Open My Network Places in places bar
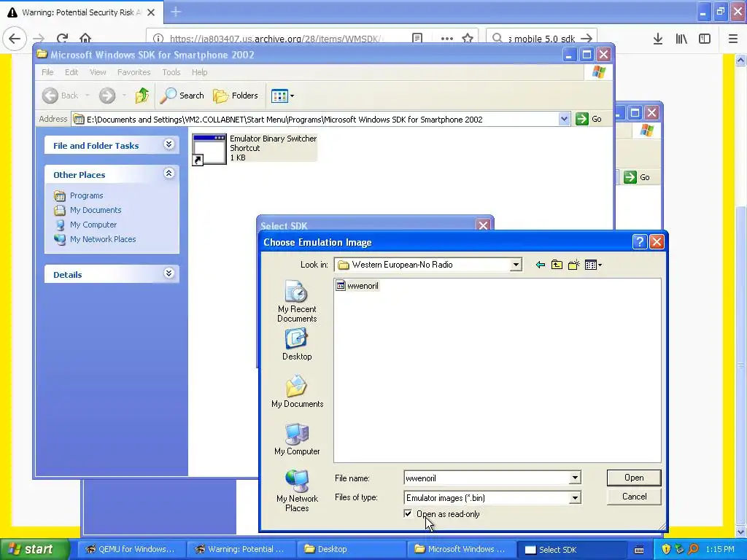This screenshot has width=747, height=560. coord(297,491)
